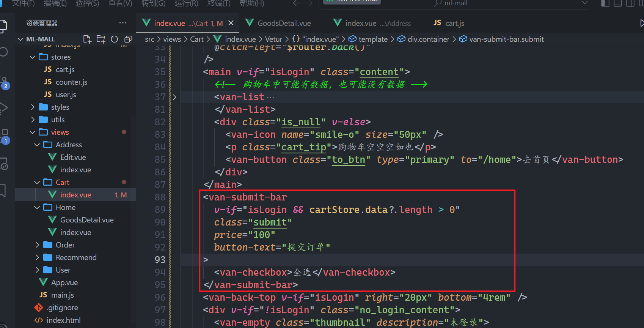Open the source control view with badge 2
The image size is (644, 328).
(4, 82)
